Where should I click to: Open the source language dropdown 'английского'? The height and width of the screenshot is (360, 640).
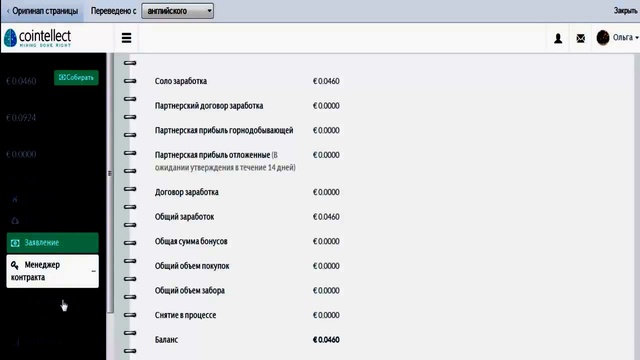pos(178,11)
